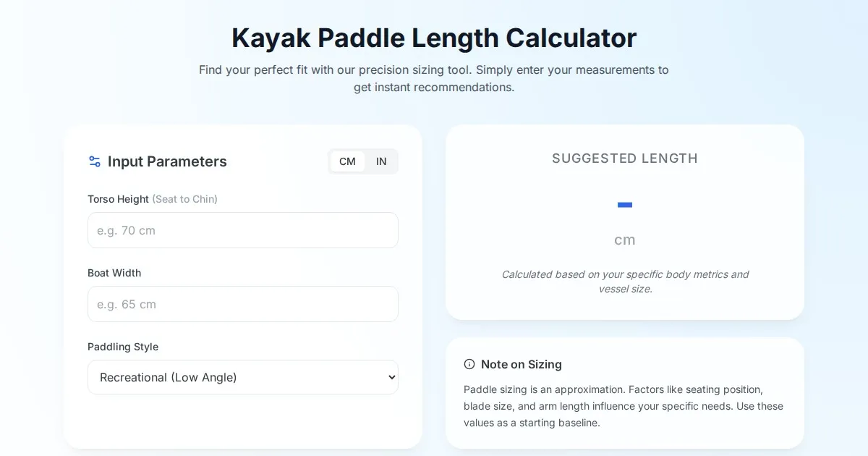
Task: Click the blue dash result value
Action: tap(625, 205)
